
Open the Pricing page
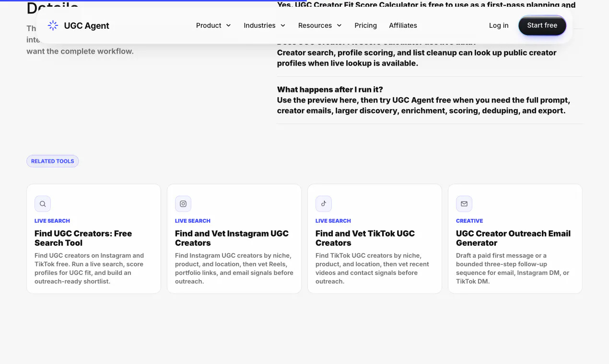[x=366, y=25]
